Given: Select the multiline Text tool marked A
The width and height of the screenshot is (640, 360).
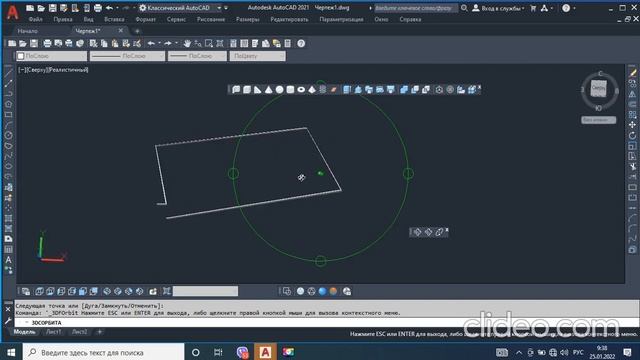Looking at the screenshot, I should pos(8,260).
